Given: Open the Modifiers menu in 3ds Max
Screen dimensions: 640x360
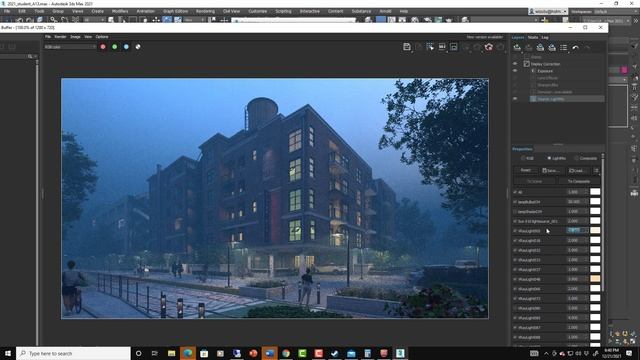Looking at the screenshot, I should pos(120,11).
